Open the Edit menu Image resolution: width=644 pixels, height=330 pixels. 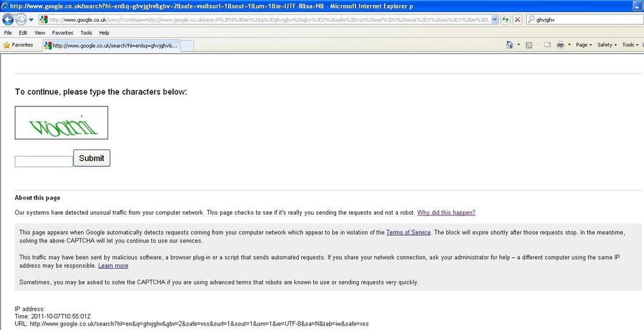tap(23, 33)
